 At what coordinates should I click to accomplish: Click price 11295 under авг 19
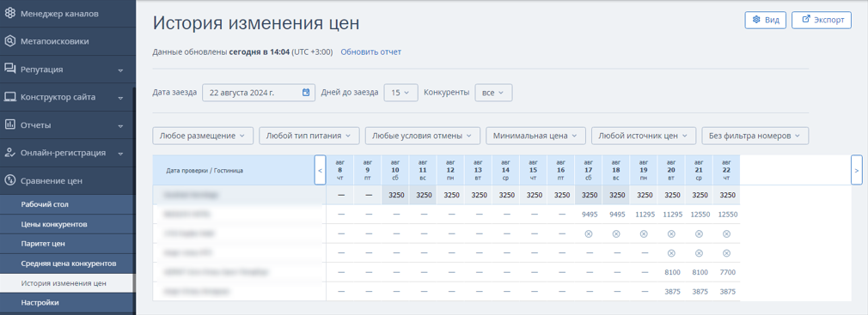[x=644, y=215]
